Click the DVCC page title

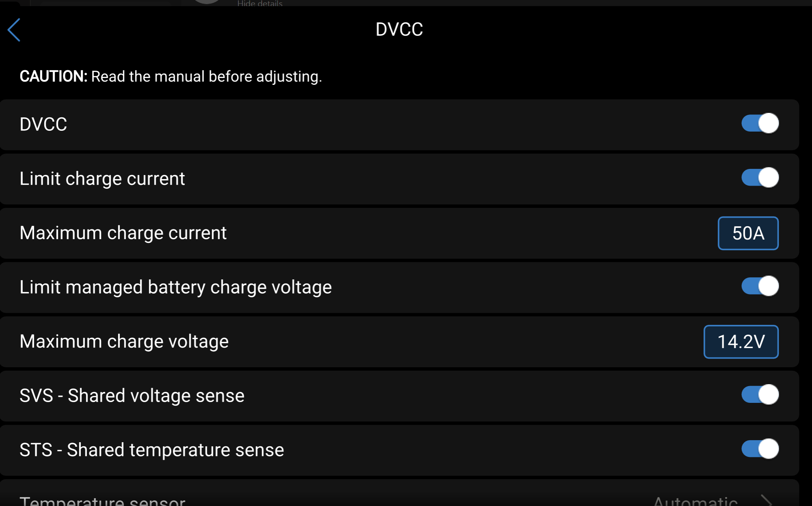[x=399, y=30]
